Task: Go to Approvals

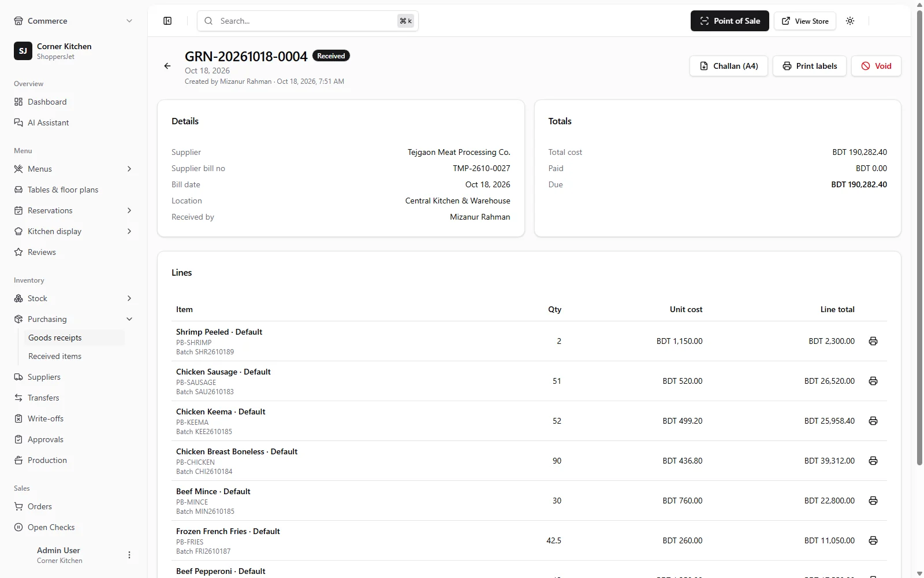Action: pos(73,439)
